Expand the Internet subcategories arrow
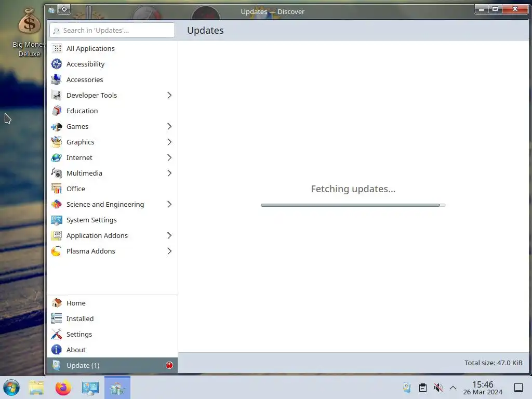532x399 pixels. (x=169, y=158)
